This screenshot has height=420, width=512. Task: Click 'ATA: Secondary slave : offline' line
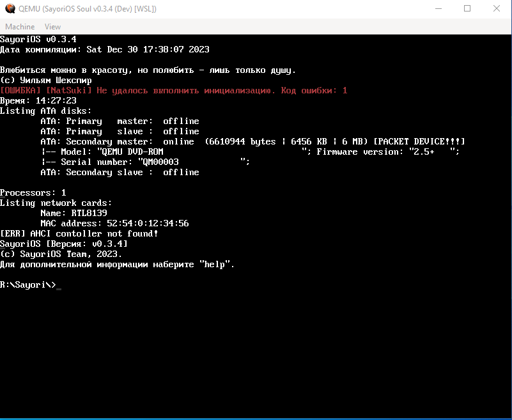pos(120,172)
